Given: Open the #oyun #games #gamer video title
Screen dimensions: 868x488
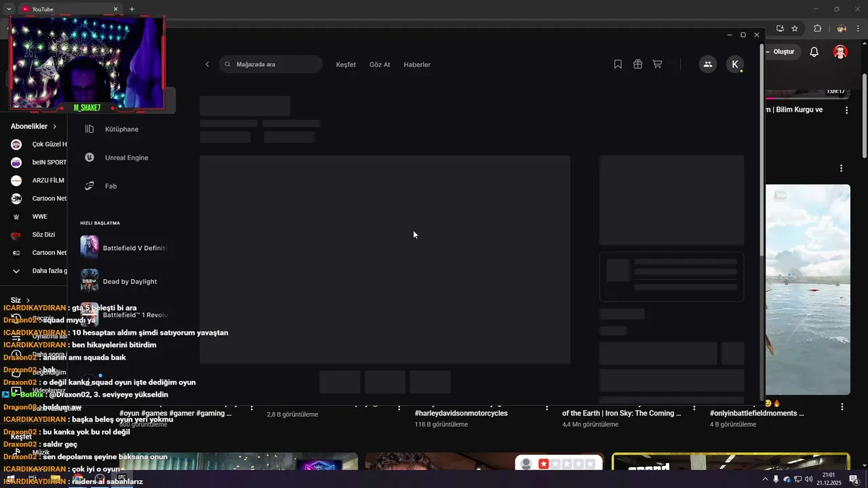Looking at the screenshot, I should click(x=176, y=413).
